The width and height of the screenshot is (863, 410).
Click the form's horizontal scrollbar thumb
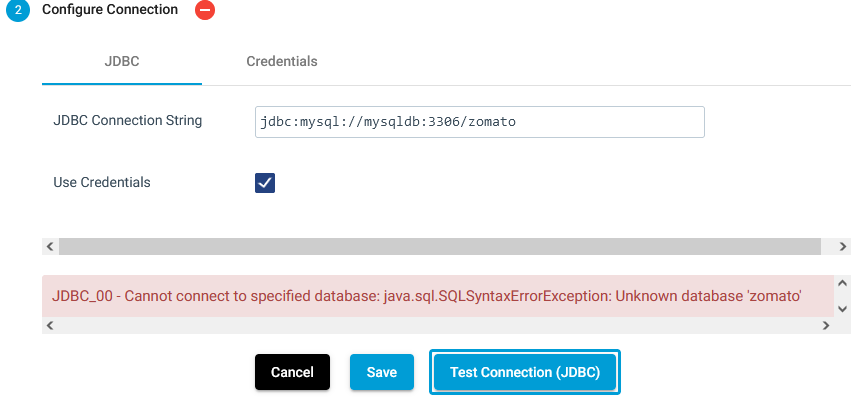click(440, 246)
